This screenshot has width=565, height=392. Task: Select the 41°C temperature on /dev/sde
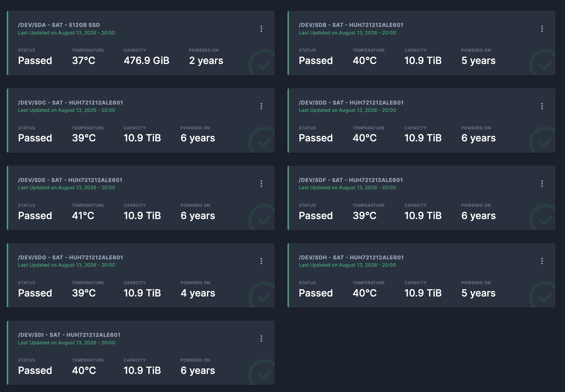pos(83,216)
